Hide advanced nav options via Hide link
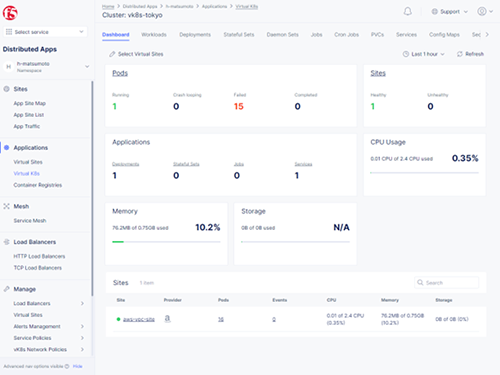Screen dimensions: 500x375 coord(77,366)
